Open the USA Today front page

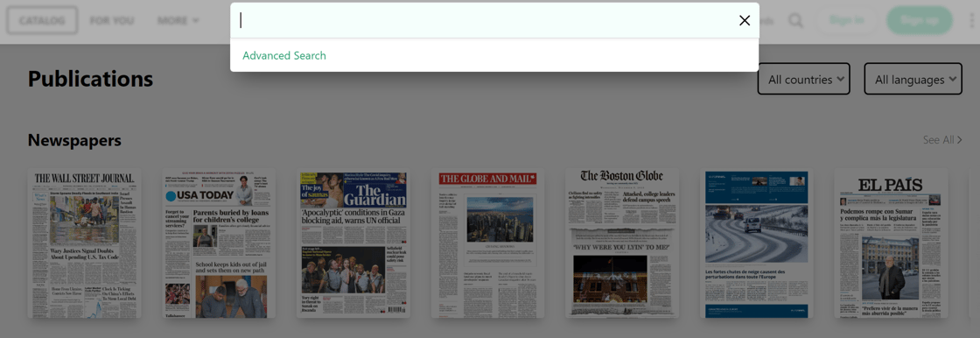tap(219, 243)
